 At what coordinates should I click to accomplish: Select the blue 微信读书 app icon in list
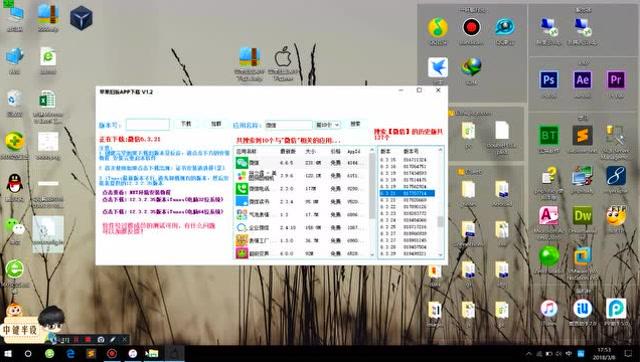[x=242, y=202]
